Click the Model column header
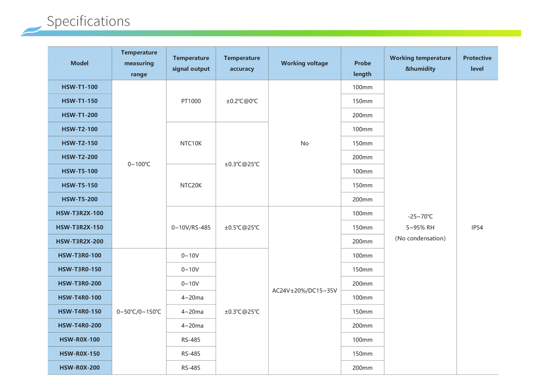 [79, 64]
